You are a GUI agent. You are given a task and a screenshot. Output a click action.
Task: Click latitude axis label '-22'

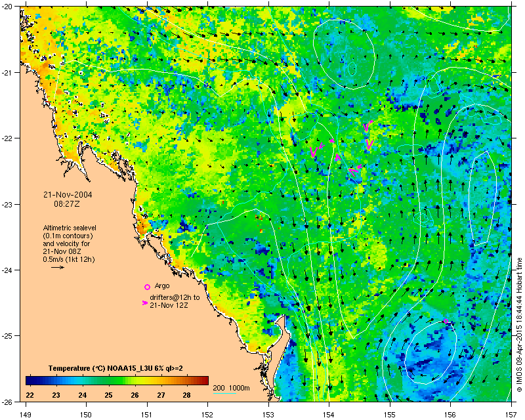coord(8,138)
